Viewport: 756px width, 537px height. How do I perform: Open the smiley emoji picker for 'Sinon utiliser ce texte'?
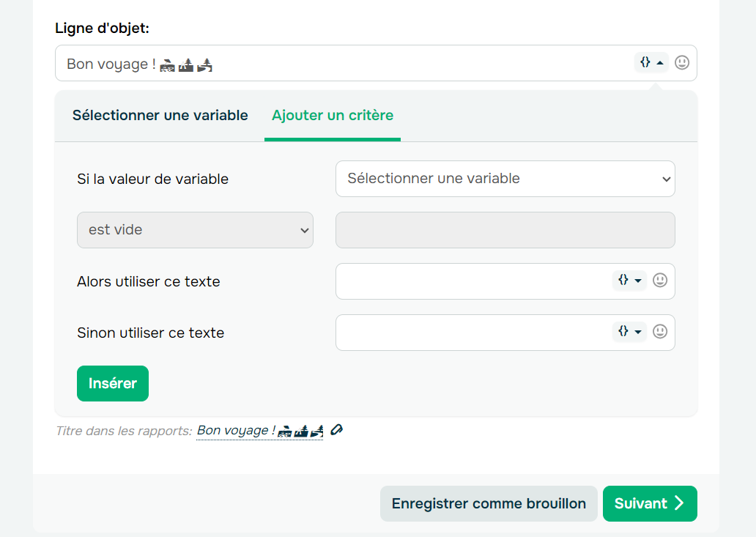click(660, 332)
